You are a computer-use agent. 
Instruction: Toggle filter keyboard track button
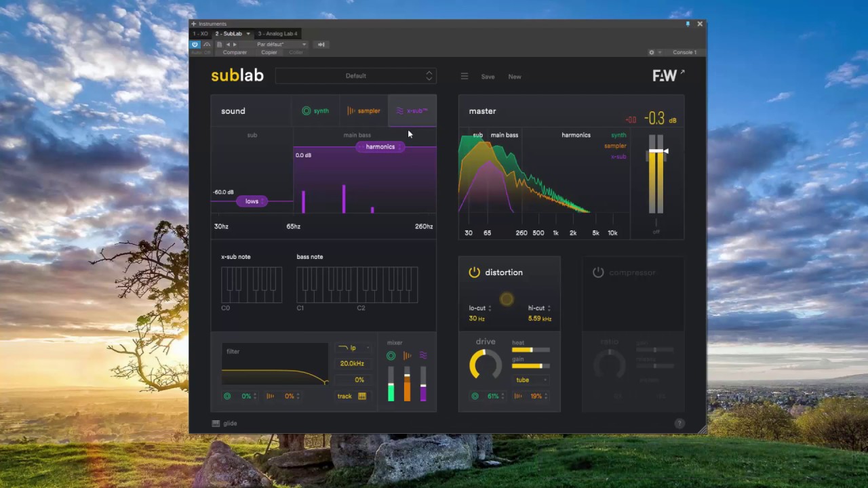[x=353, y=396]
